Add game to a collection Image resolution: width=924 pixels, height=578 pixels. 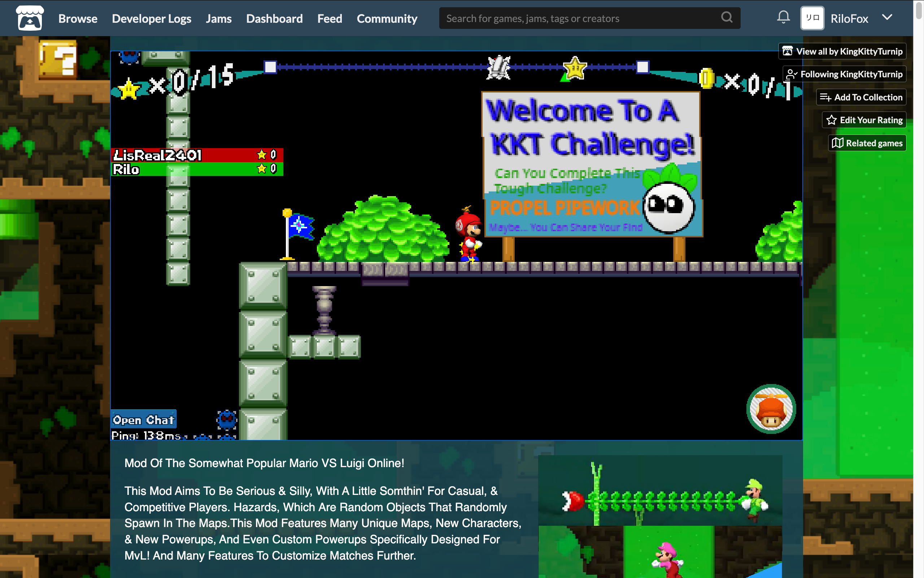861,97
